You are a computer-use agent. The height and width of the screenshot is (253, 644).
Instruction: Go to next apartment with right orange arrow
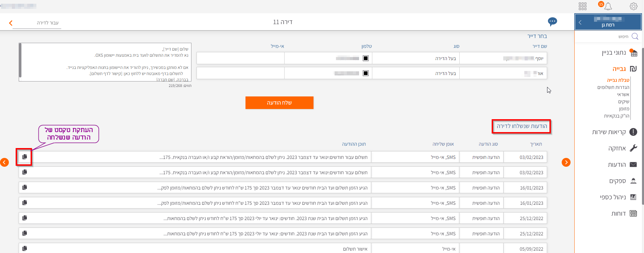pos(566,162)
